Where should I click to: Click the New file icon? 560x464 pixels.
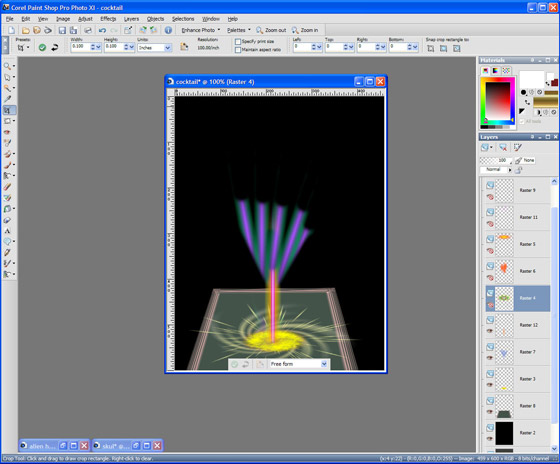click(11, 30)
